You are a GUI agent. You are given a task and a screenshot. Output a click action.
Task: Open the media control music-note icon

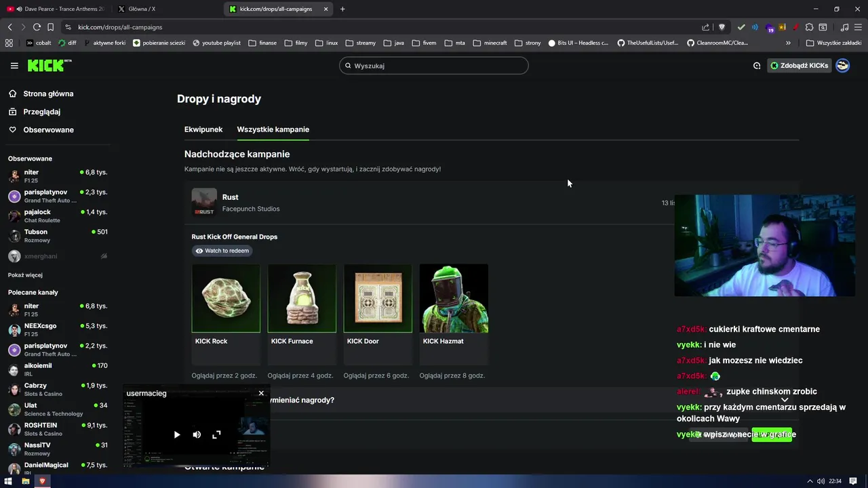844,27
